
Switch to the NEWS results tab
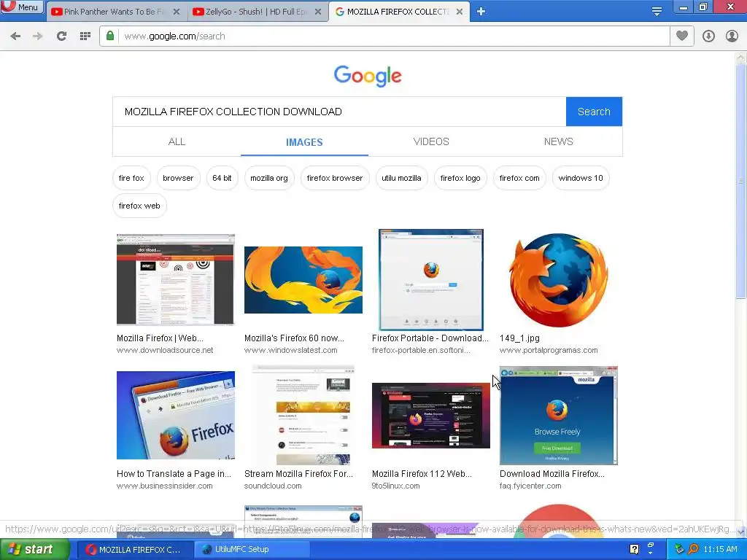(558, 142)
